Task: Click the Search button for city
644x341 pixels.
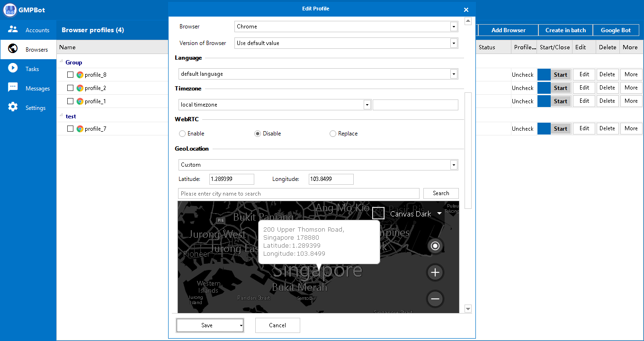Action: (x=441, y=193)
